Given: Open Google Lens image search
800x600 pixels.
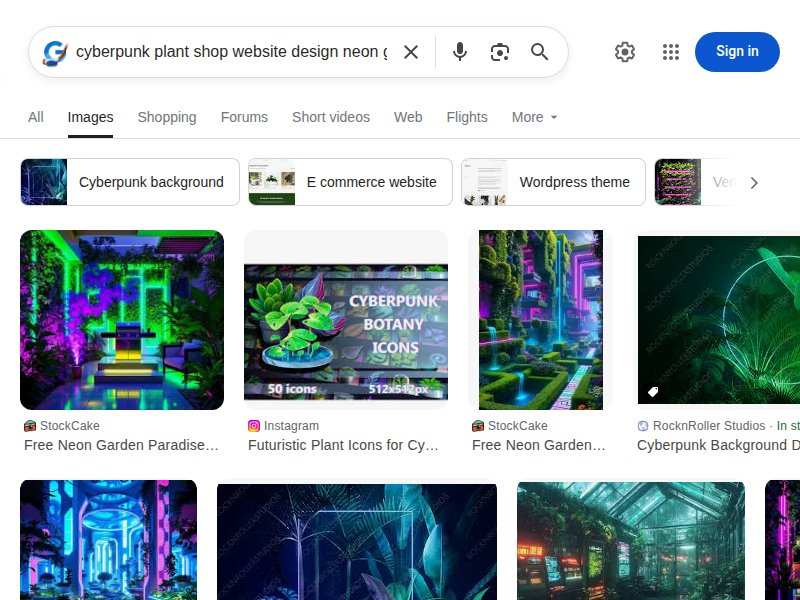Looking at the screenshot, I should 499,51.
